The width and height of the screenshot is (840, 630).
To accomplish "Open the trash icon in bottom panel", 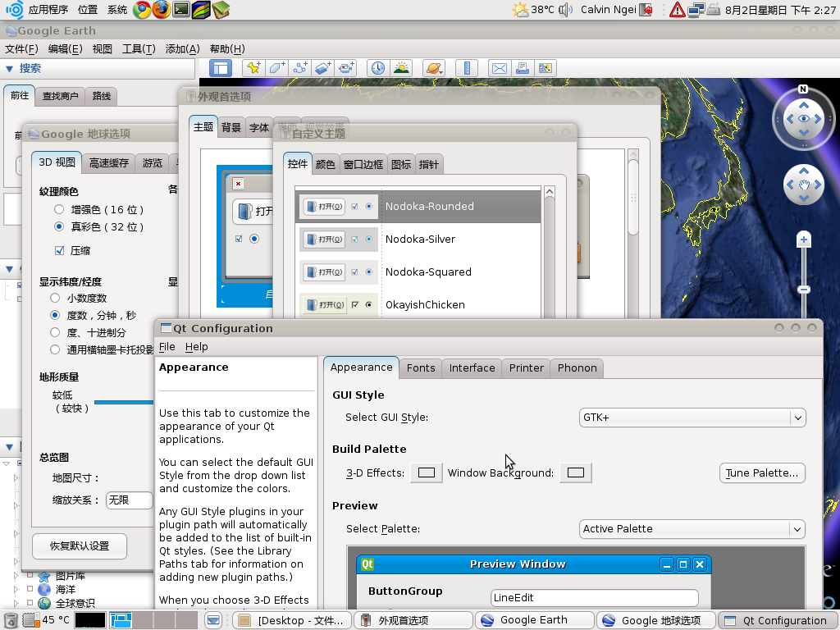I will pos(11,620).
